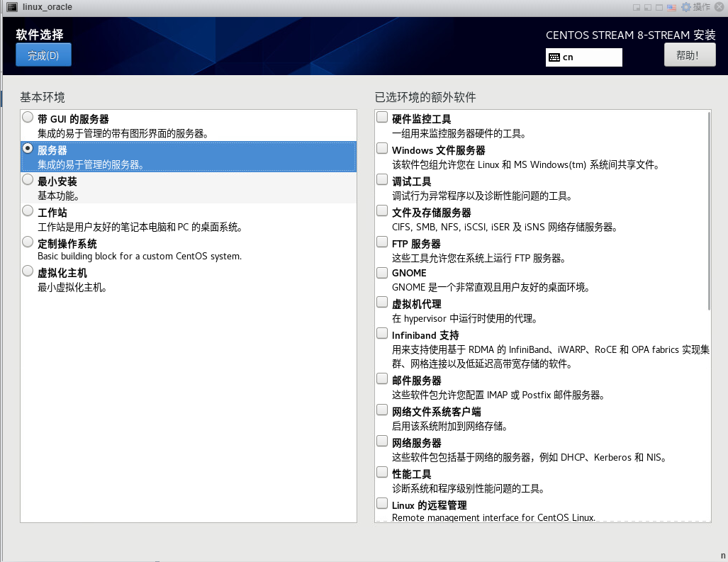Click the add-on list vertical scrollbar
This screenshot has width=728, height=562.
709,211
